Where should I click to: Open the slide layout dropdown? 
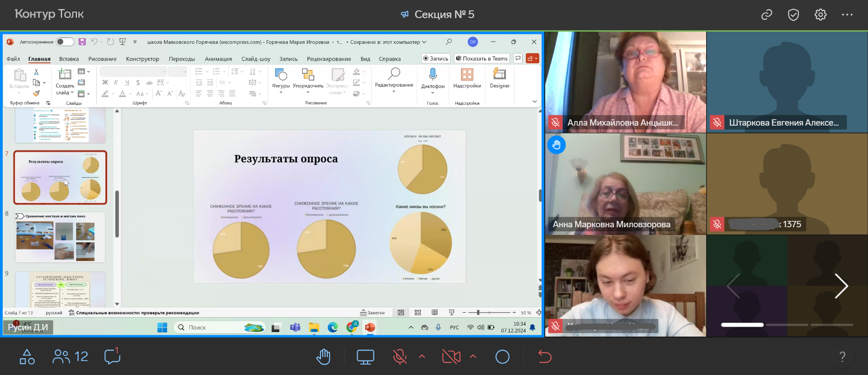pyautogui.click(x=84, y=71)
